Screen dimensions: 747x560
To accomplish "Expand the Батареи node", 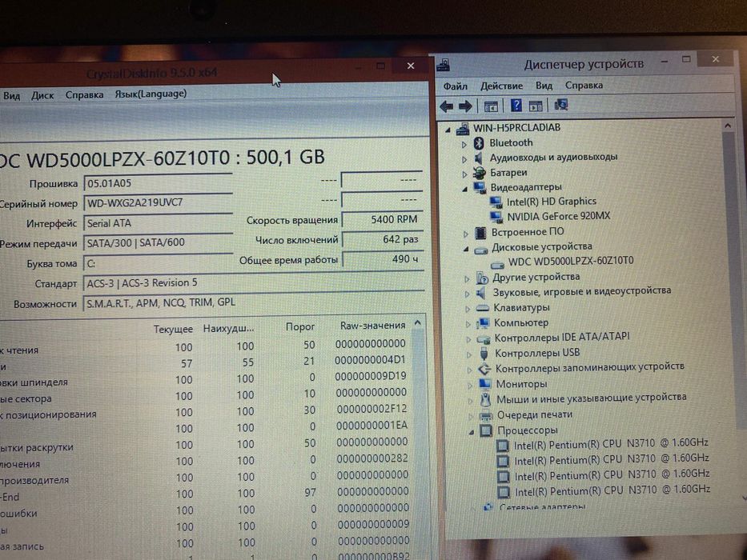I will (465, 174).
